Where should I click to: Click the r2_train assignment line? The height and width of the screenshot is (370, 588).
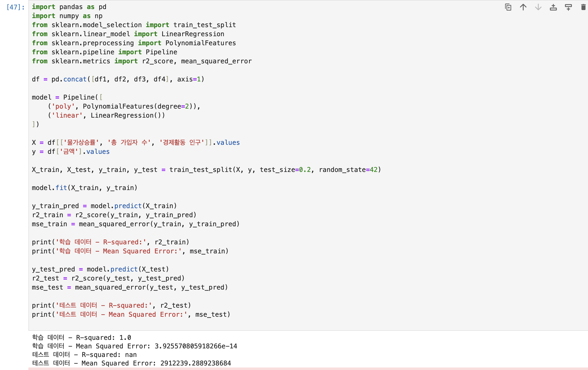click(114, 215)
